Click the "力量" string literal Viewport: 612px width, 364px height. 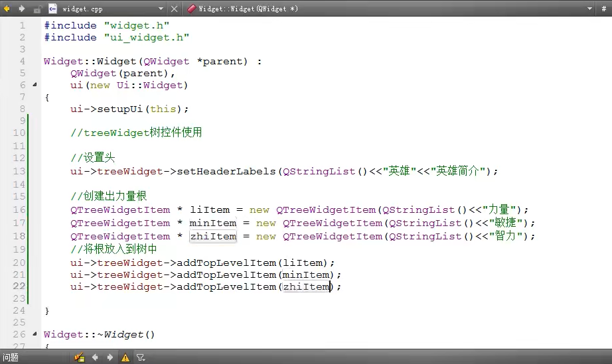499,210
